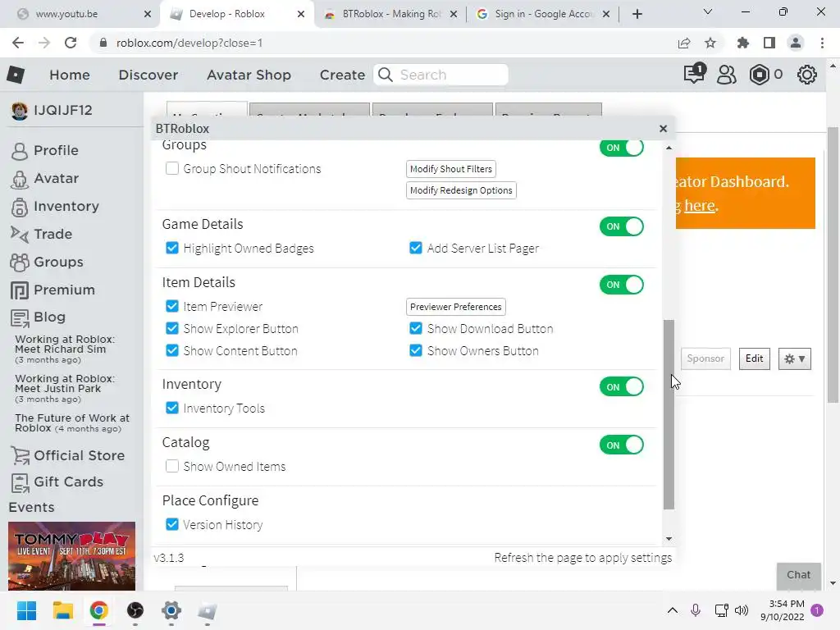This screenshot has height=630, width=840.
Task: Uncheck Show Explorer Button
Action: point(172,328)
